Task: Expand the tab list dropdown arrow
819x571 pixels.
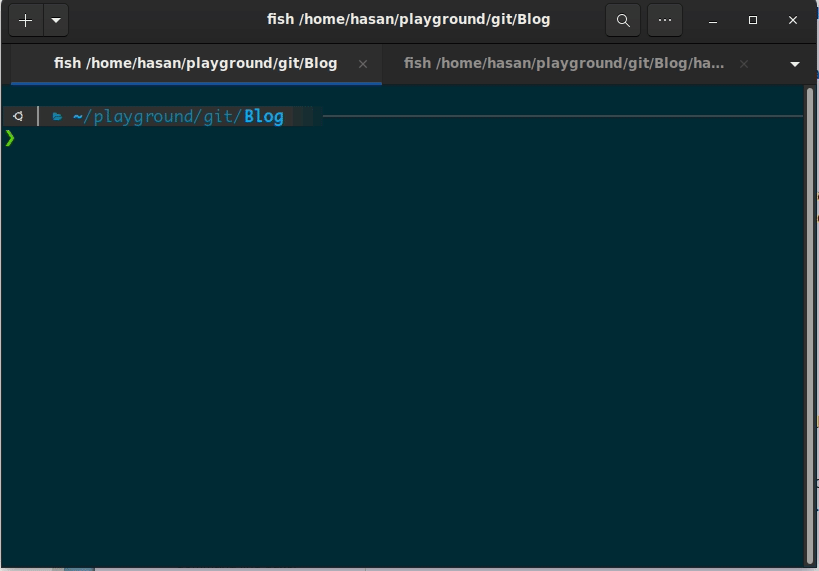Action: (x=794, y=64)
